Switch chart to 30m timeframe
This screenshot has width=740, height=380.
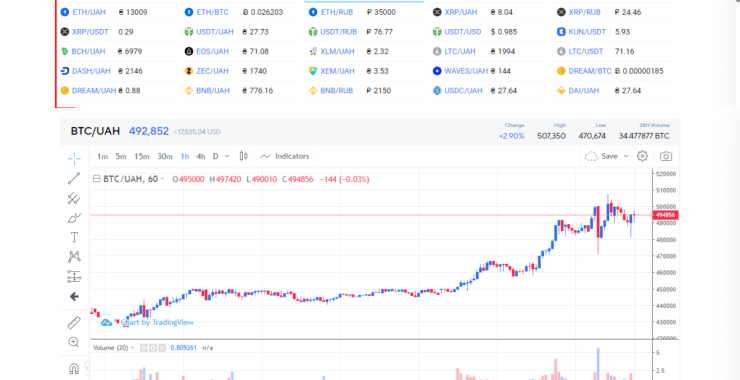(165, 156)
